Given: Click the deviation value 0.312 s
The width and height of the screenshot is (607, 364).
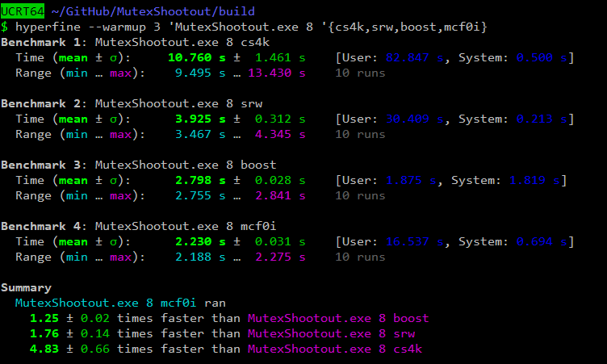Looking at the screenshot, I should [x=280, y=119].
